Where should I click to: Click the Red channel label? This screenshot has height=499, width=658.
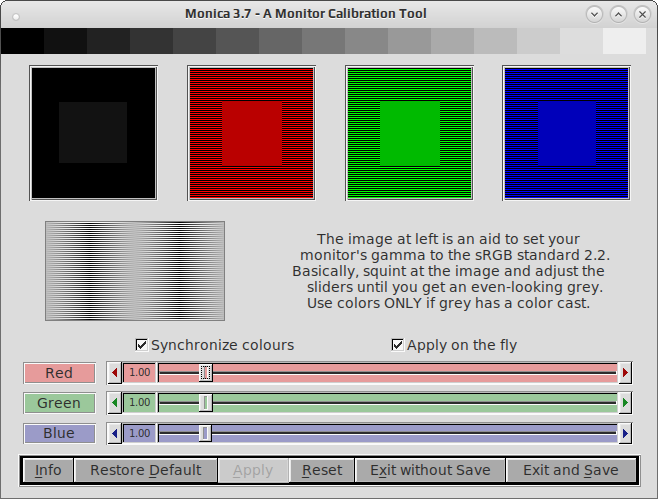click(x=59, y=373)
